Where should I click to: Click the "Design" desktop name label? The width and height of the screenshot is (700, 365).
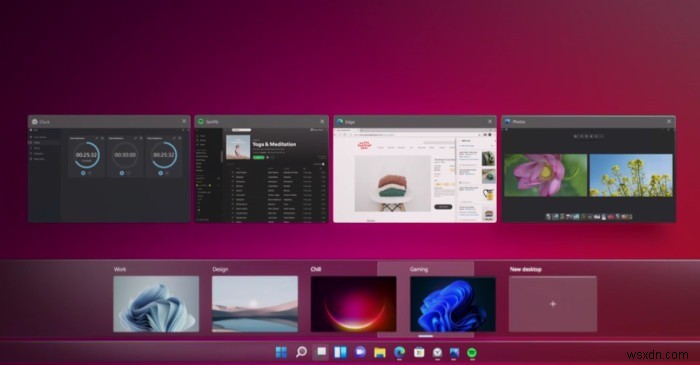220,269
